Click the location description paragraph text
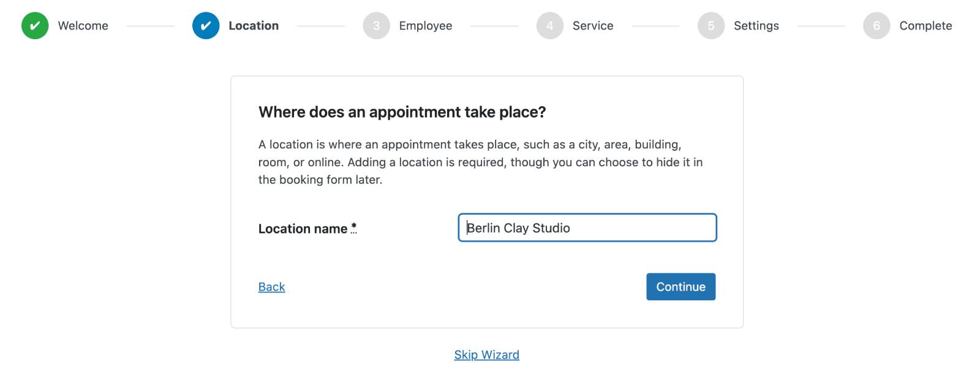Screen dimensions: 980x369 pos(481,162)
